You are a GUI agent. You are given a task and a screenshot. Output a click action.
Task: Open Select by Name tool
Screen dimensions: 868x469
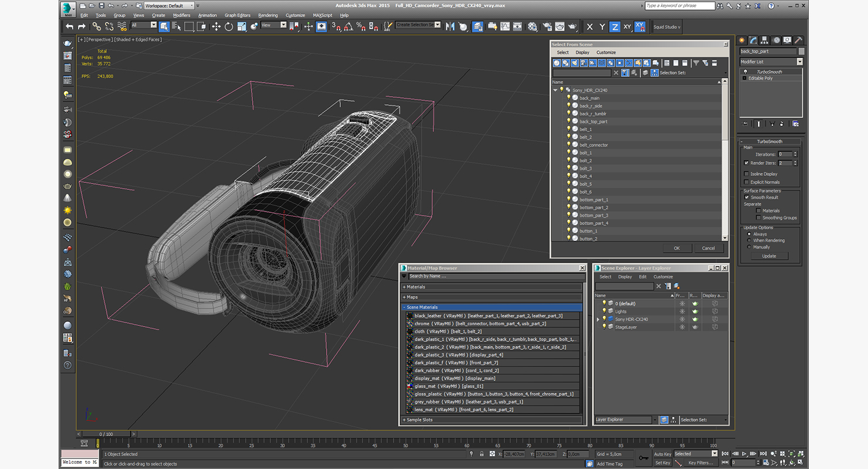176,26
